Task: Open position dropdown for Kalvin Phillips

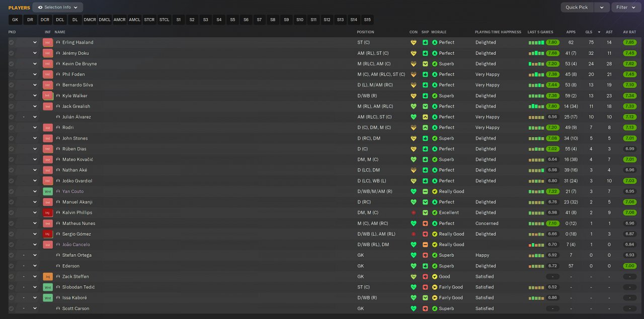Action: (35, 212)
